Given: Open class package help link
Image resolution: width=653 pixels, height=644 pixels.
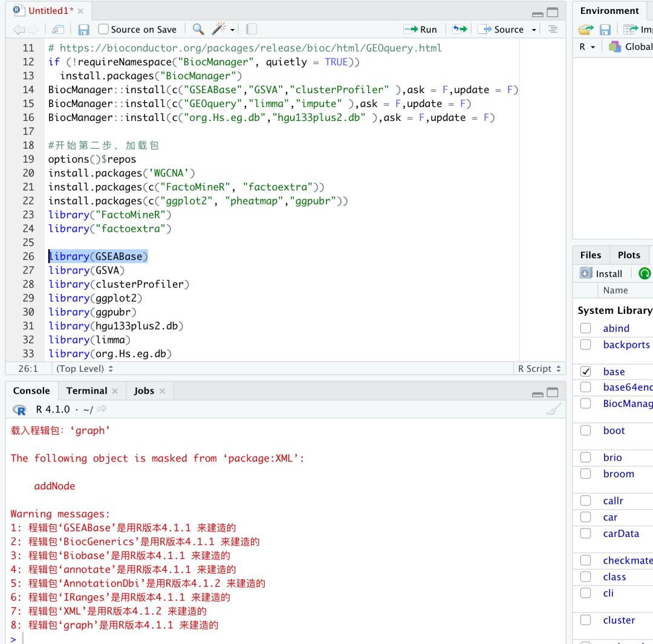Looking at the screenshot, I should [x=614, y=577].
